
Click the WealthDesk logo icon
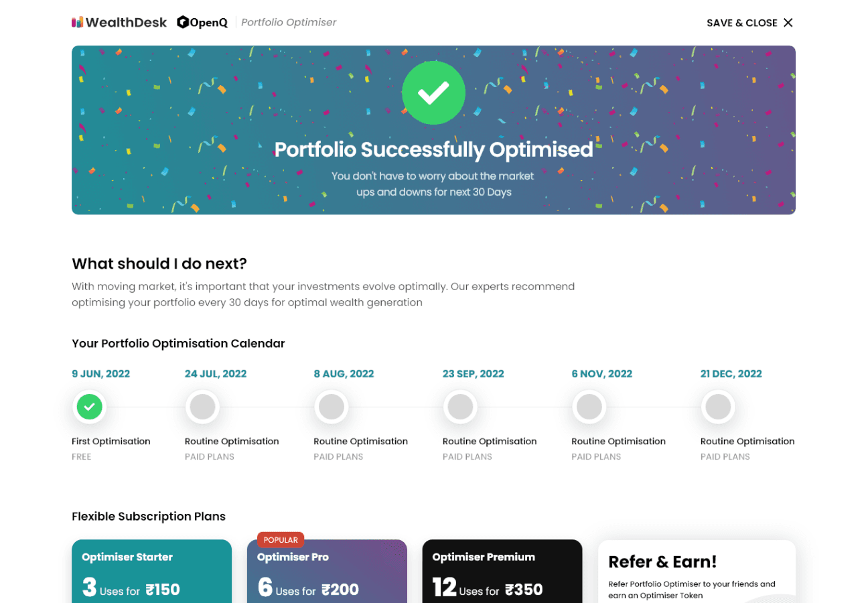point(78,22)
